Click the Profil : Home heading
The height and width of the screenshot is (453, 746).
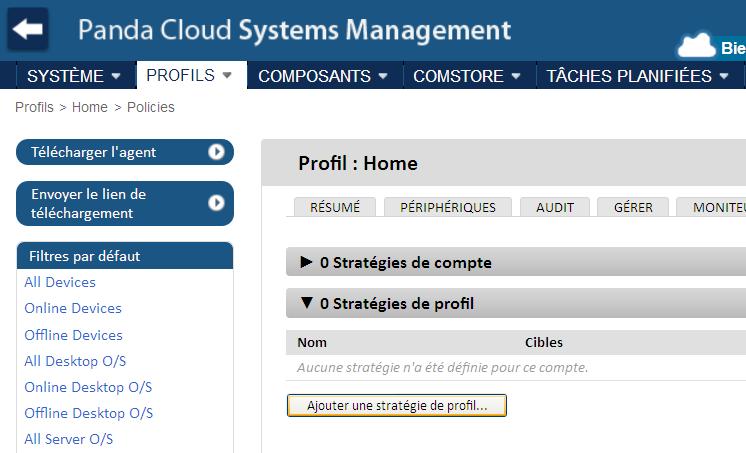[358, 163]
